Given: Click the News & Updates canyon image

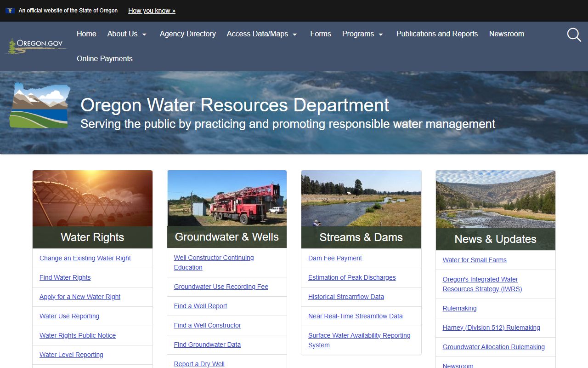Looking at the screenshot, I should click(x=495, y=199).
